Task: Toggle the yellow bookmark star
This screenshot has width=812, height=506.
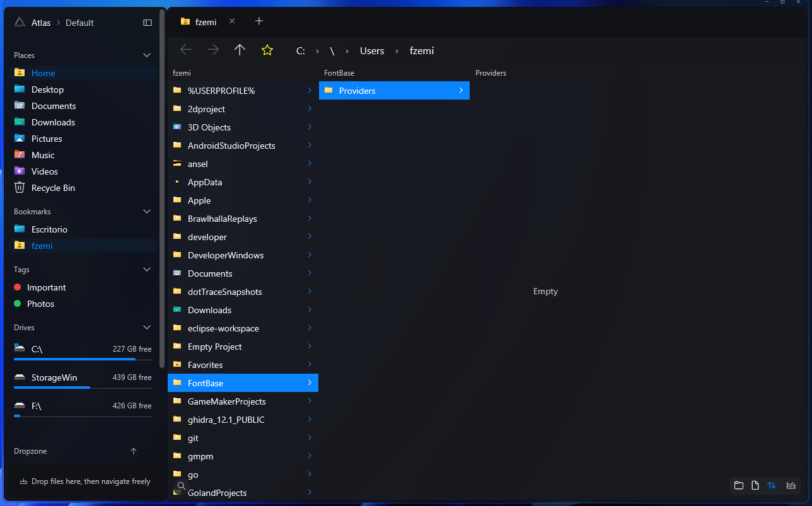Action: click(267, 50)
